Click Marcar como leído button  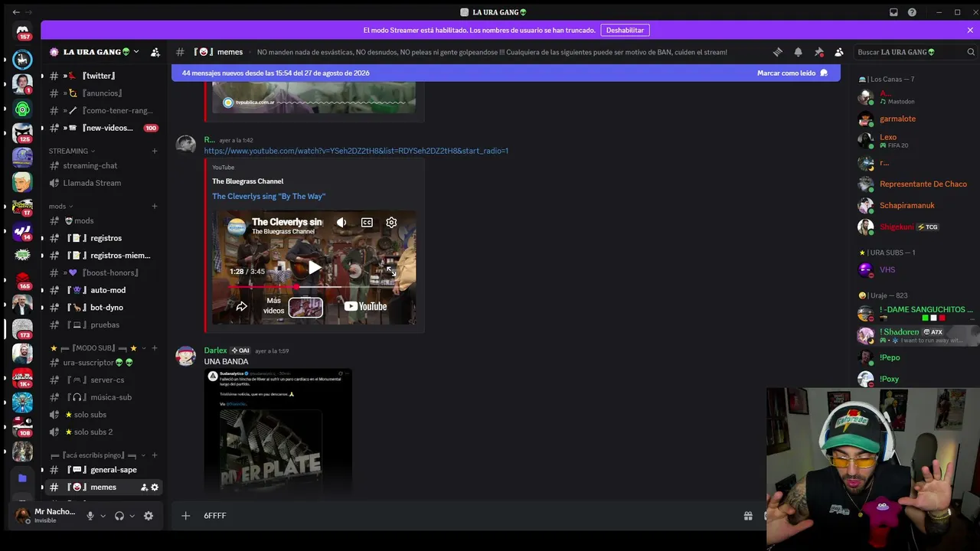tap(792, 73)
